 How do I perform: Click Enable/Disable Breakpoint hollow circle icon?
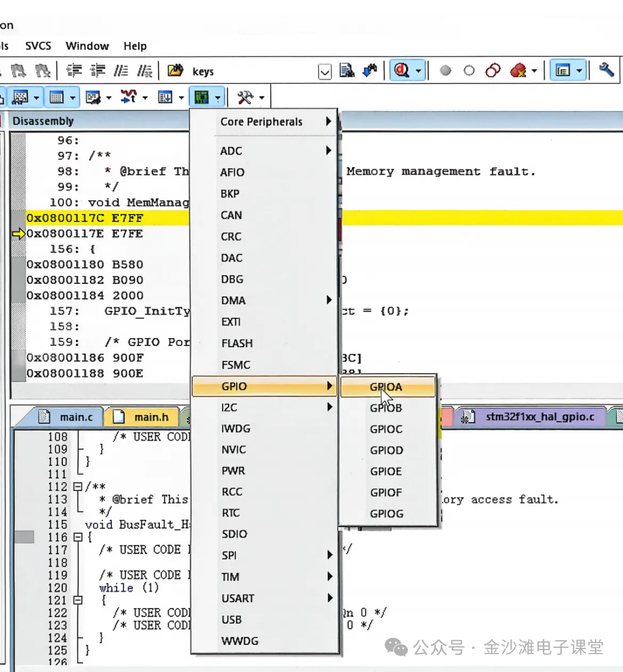[x=469, y=70]
